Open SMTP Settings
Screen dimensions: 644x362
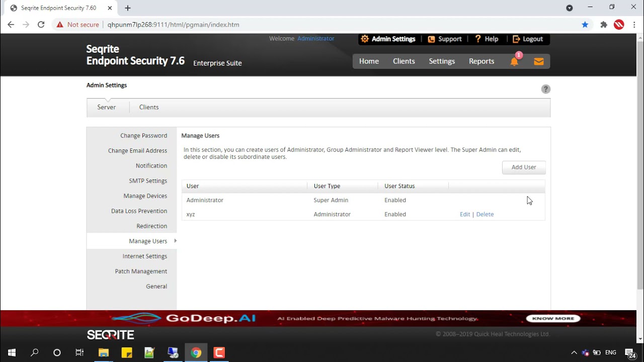148,180
